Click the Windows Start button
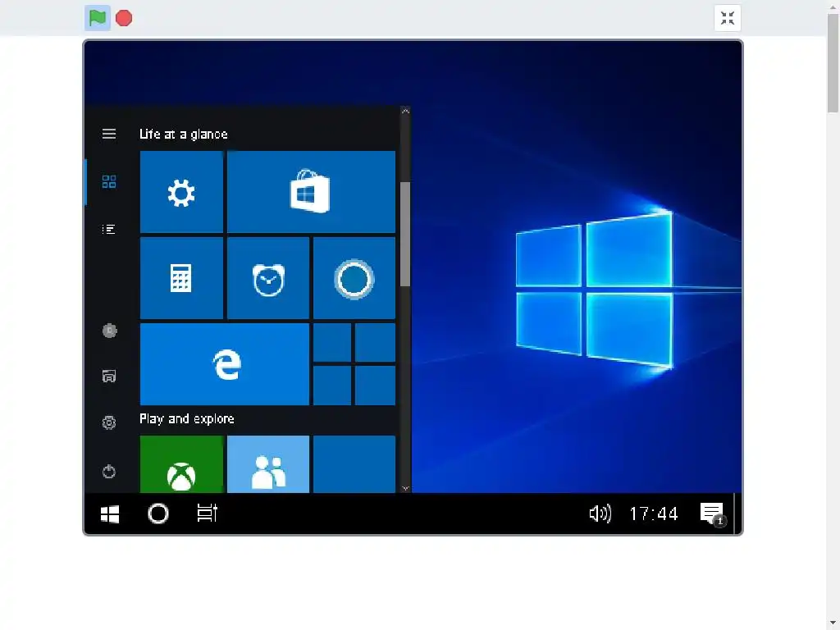840x630 pixels. point(110,514)
